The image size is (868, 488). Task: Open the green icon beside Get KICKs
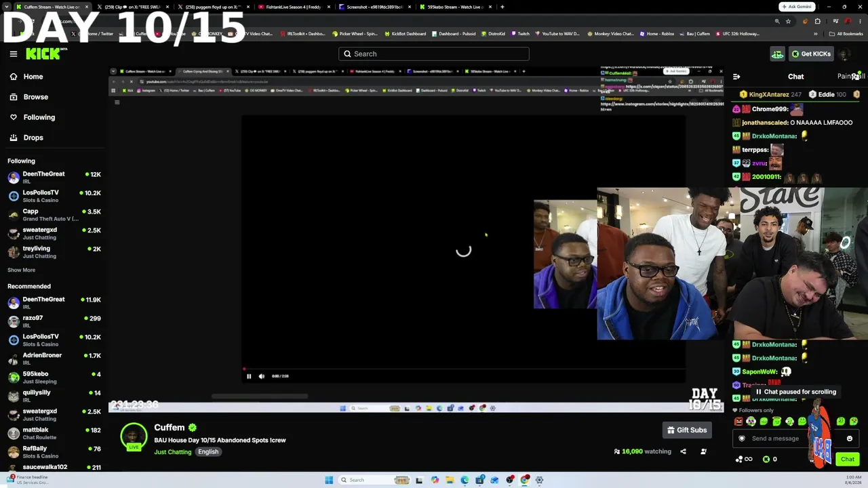point(777,54)
